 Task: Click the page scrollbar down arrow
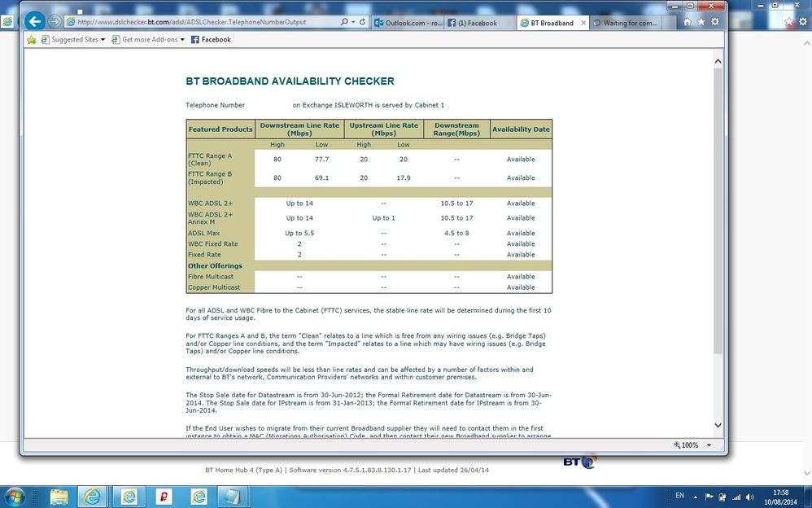pos(718,425)
